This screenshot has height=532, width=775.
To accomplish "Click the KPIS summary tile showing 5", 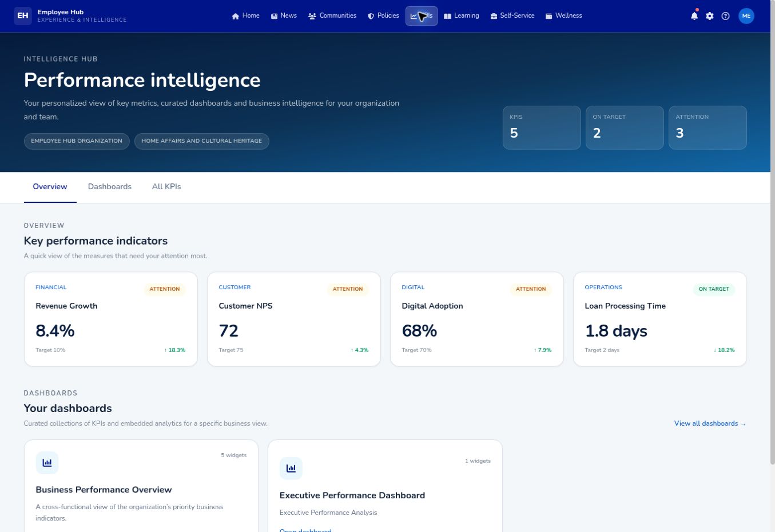I will [542, 127].
